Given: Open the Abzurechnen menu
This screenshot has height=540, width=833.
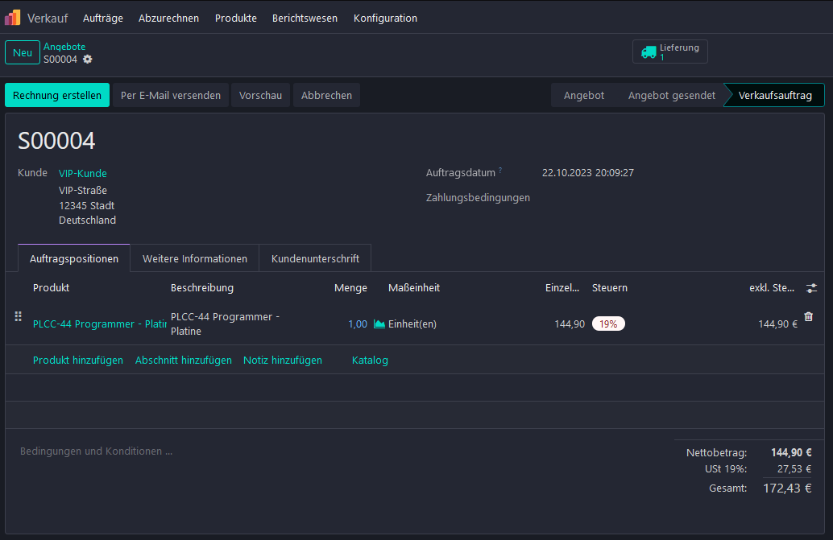Looking at the screenshot, I should pyautogui.click(x=168, y=18).
